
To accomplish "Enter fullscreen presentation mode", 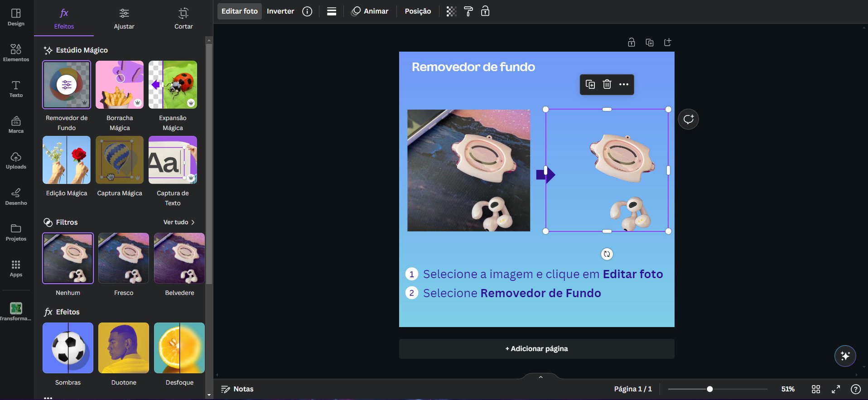I will [x=836, y=389].
